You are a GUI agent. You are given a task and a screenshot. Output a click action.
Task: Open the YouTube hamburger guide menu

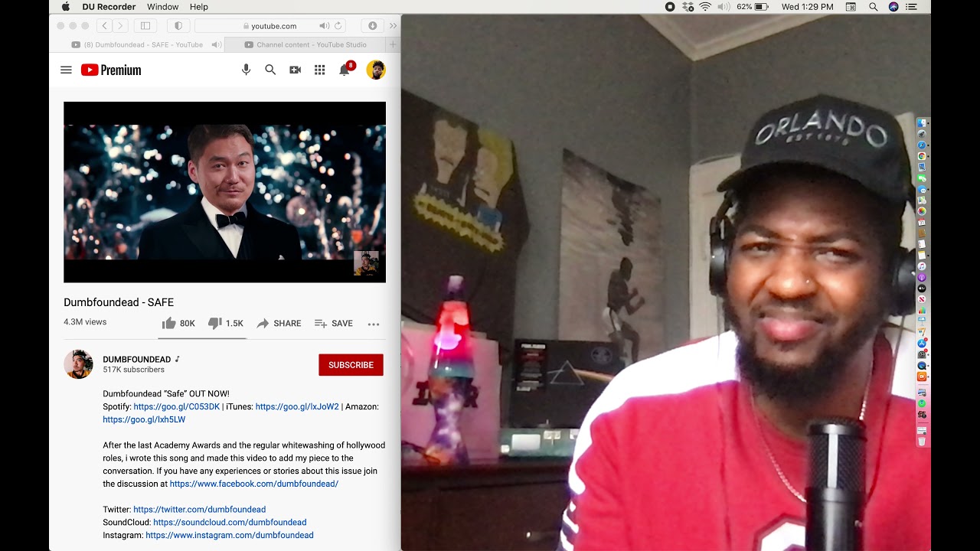pyautogui.click(x=66, y=70)
